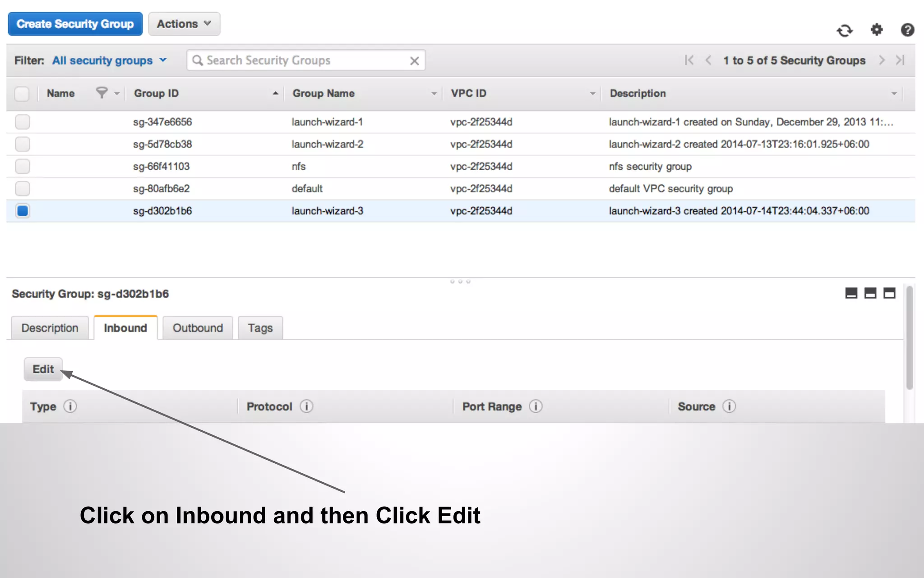Select group ID sg-5d78cb38
This screenshot has width=924, height=578.
[x=162, y=144]
